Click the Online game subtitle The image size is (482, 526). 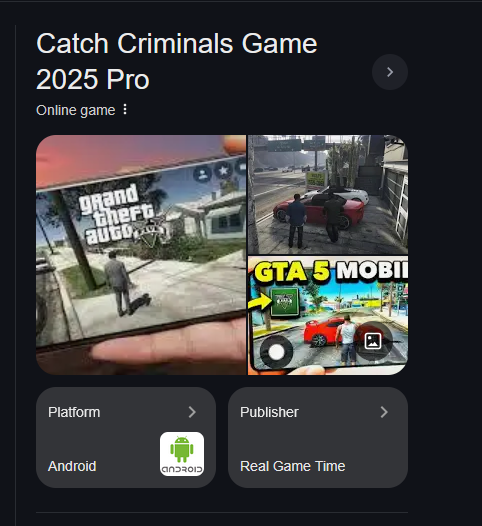coord(75,110)
